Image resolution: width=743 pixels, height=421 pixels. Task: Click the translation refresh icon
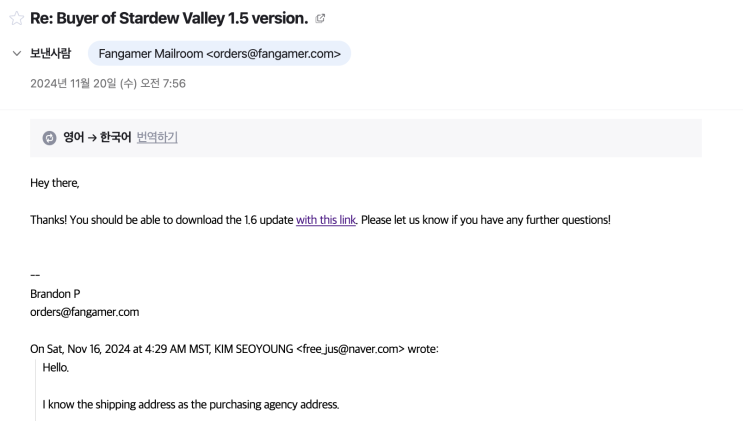tap(49, 138)
